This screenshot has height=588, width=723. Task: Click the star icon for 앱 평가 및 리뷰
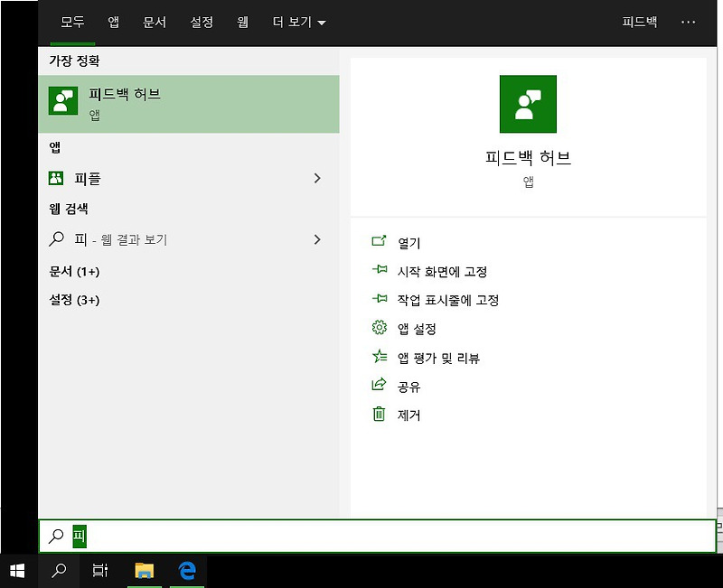[x=380, y=356]
